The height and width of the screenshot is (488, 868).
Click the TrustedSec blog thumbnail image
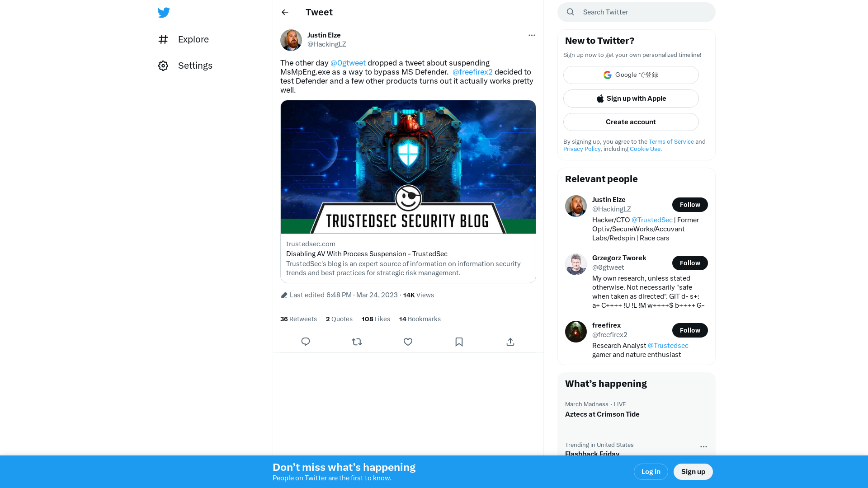pyautogui.click(x=408, y=167)
